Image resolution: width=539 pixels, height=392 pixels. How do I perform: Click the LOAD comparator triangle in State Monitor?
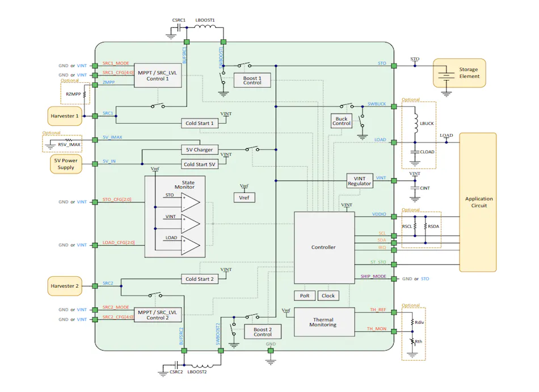(x=191, y=245)
